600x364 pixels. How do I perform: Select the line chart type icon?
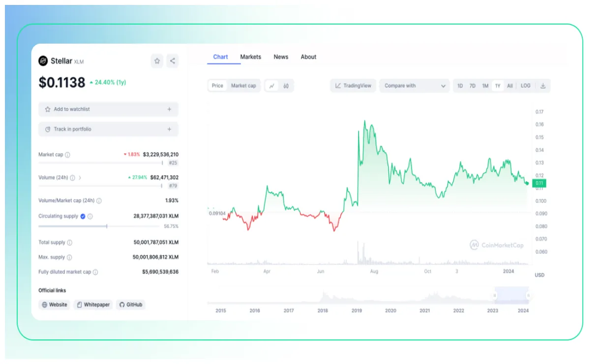click(x=273, y=86)
